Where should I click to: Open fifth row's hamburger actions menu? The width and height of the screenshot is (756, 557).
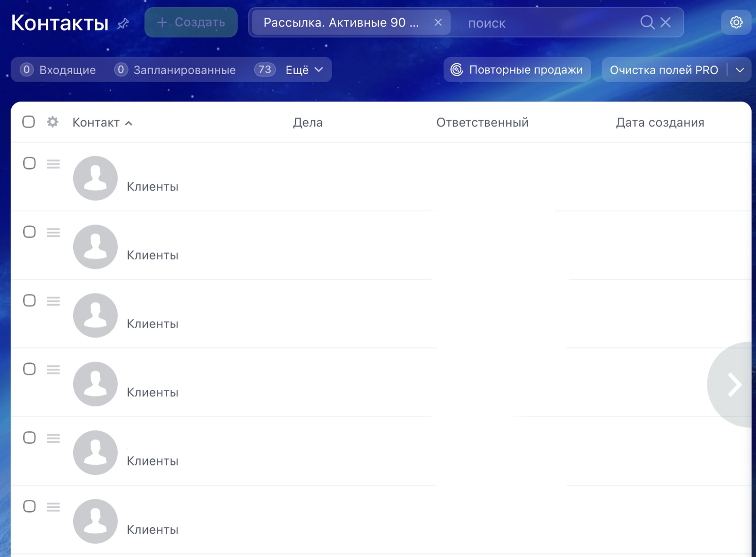coord(53,438)
